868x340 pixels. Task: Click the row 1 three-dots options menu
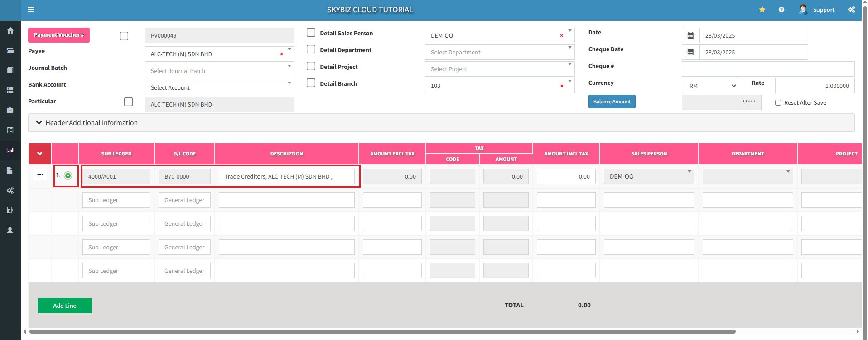click(40, 175)
